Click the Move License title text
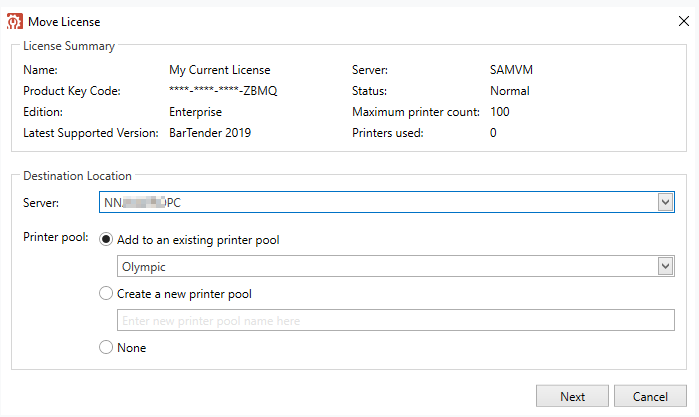This screenshot has width=699, height=417. (64, 22)
